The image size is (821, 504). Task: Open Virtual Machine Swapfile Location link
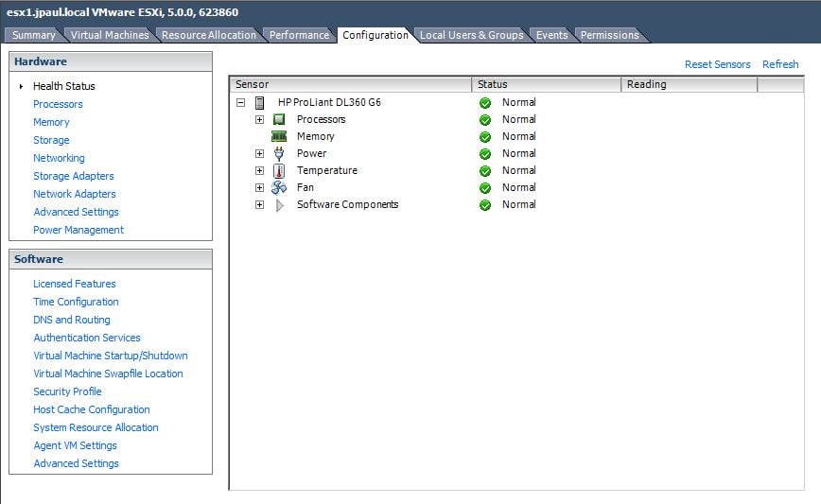(108, 374)
